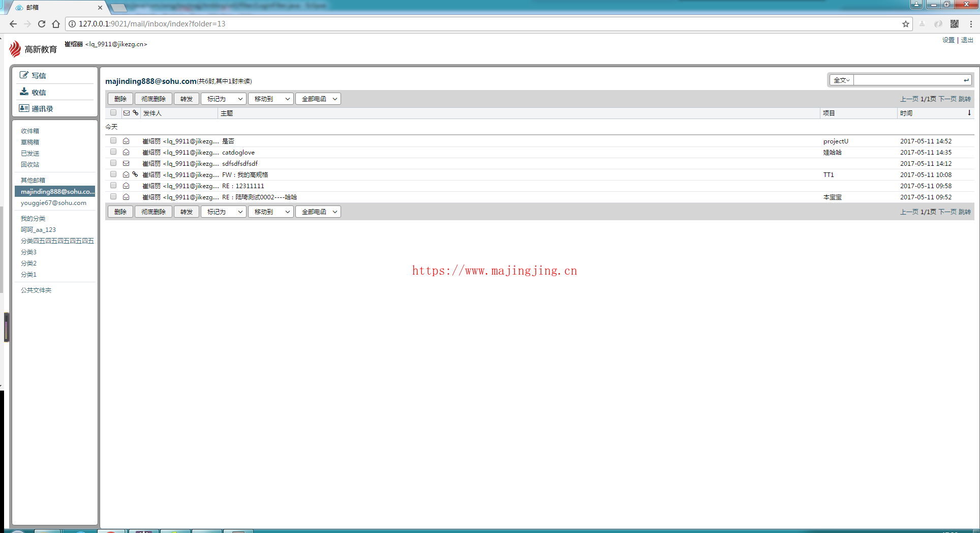Click the attachment column header icon
Image resolution: width=980 pixels, height=533 pixels.
tap(136, 113)
